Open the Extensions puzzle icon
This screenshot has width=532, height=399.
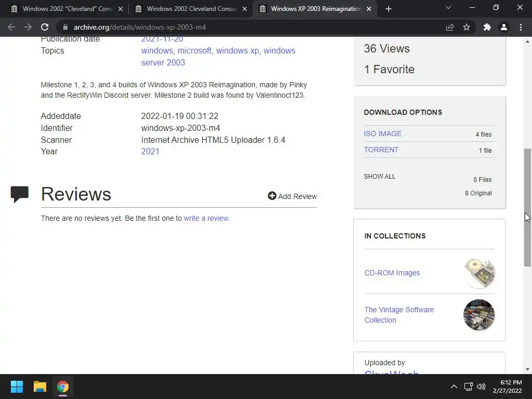pos(487,27)
